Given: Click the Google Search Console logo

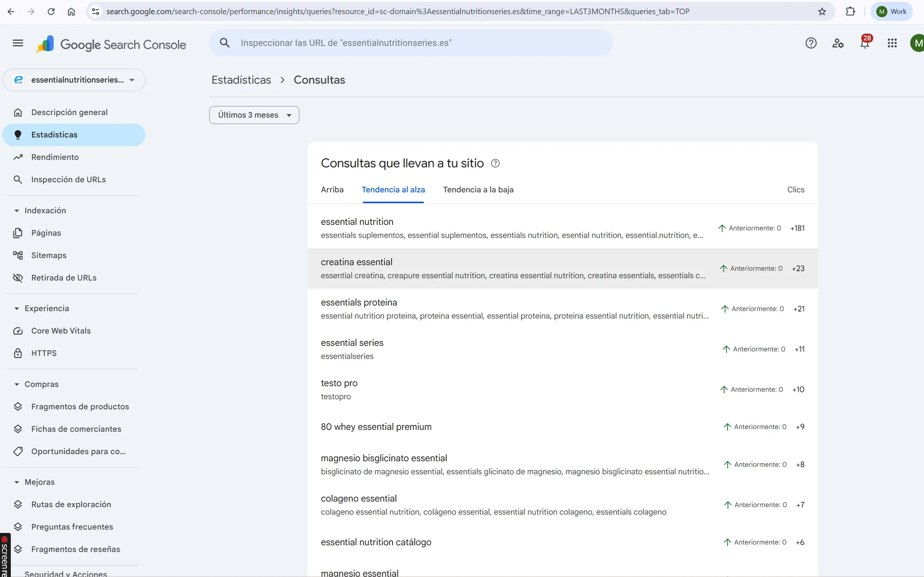Looking at the screenshot, I should coord(111,44).
